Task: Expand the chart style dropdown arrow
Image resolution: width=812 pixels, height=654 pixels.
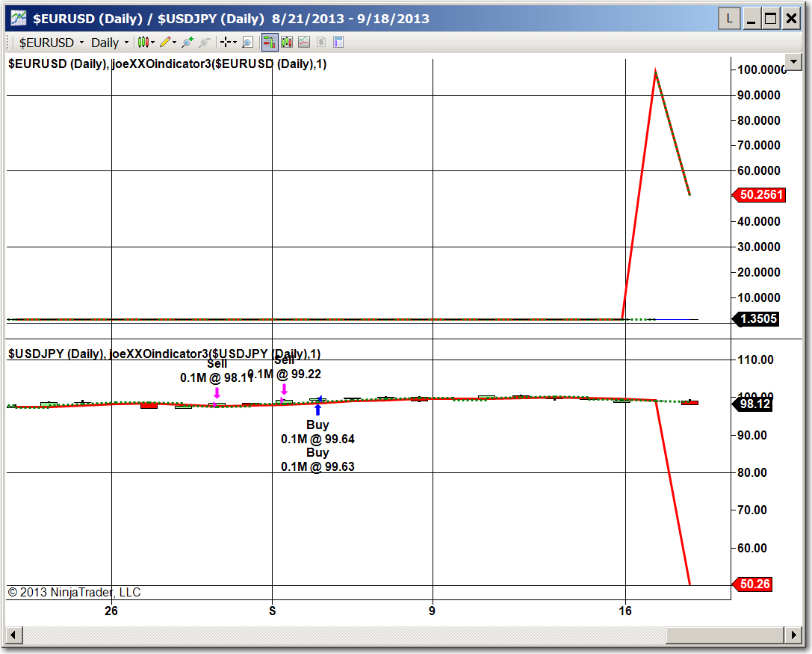Action: (x=153, y=43)
